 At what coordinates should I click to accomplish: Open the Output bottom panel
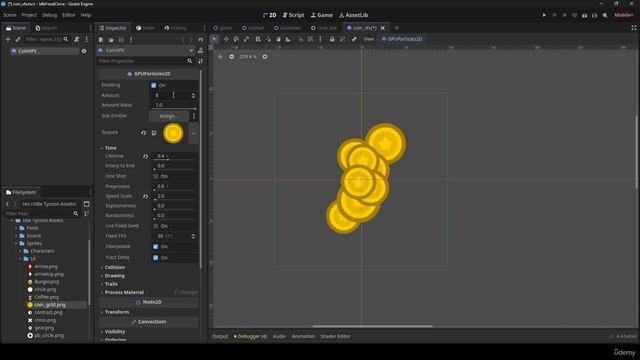tap(220, 336)
